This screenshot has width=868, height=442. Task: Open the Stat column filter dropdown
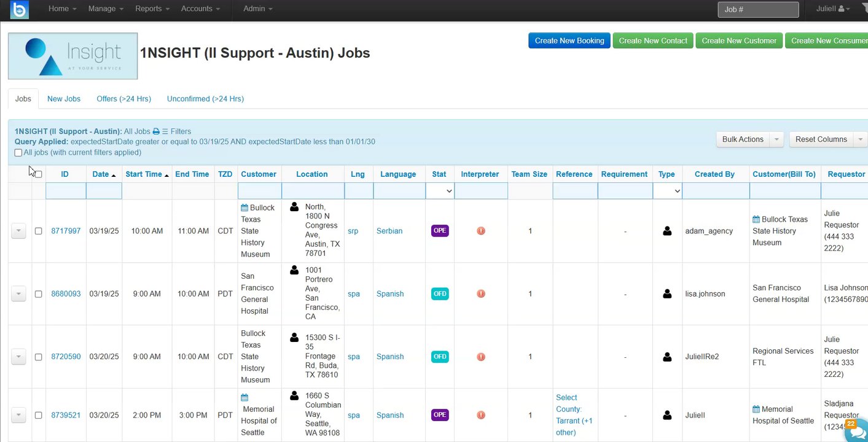pyautogui.click(x=439, y=191)
